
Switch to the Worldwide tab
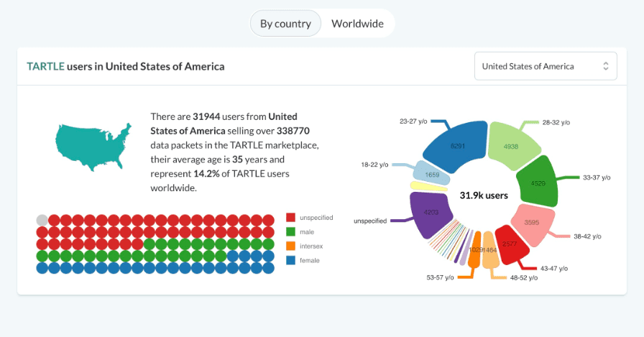[357, 24]
